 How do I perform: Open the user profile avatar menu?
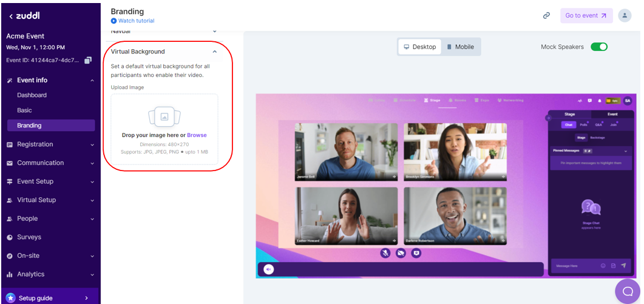click(x=625, y=16)
